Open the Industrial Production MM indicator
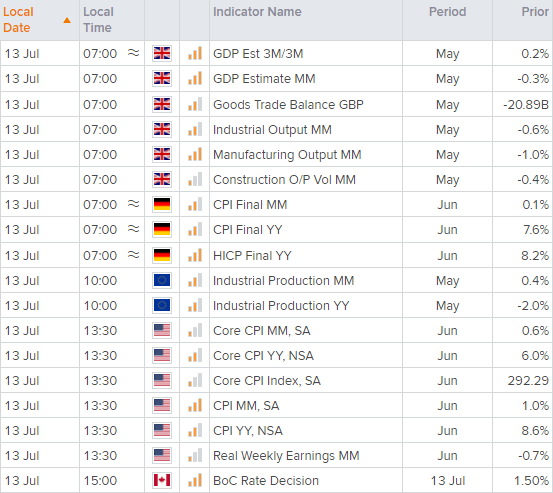The image size is (553, 493). tap(284, 281)
